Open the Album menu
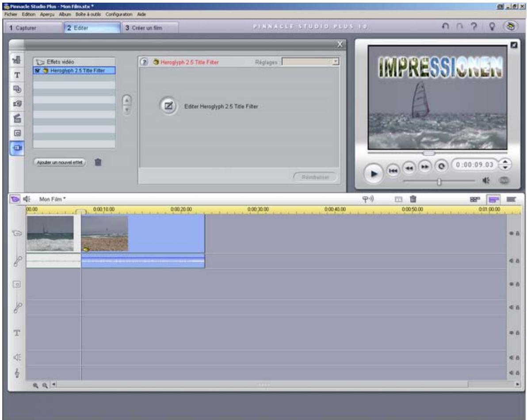 (x=65, y=15)
